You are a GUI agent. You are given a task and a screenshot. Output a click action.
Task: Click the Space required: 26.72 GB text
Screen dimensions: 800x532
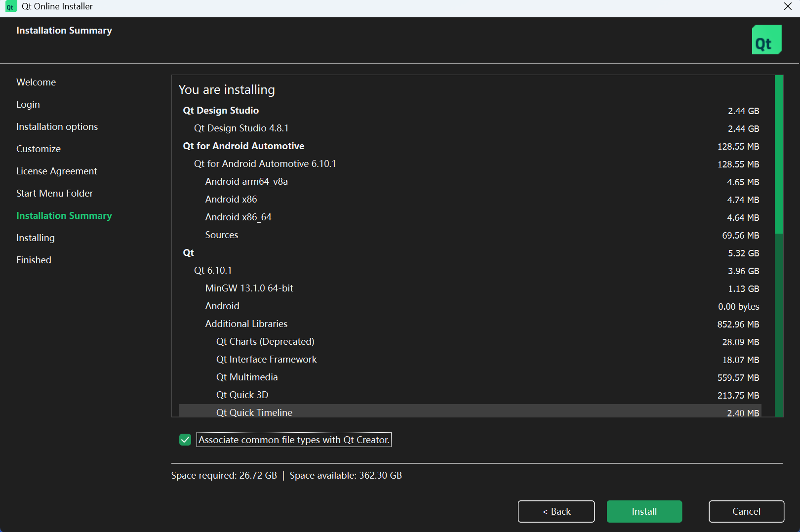pos(224,475)
